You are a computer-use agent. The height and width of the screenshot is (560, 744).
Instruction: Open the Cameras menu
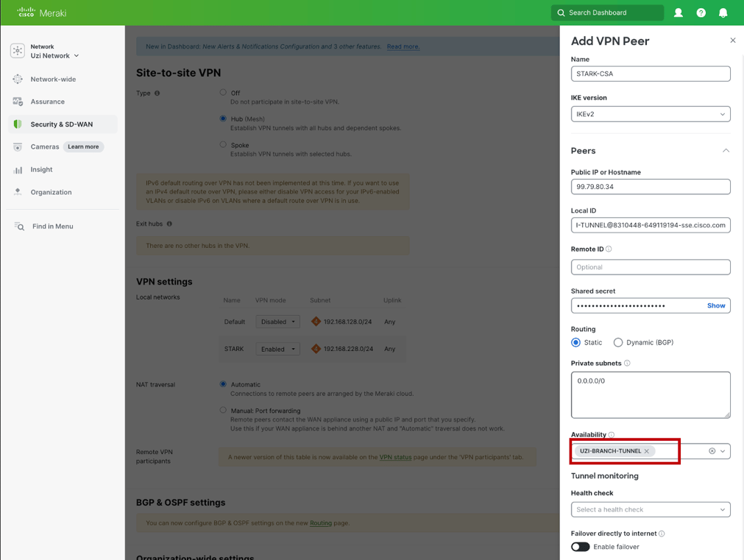tap(45, 146)
